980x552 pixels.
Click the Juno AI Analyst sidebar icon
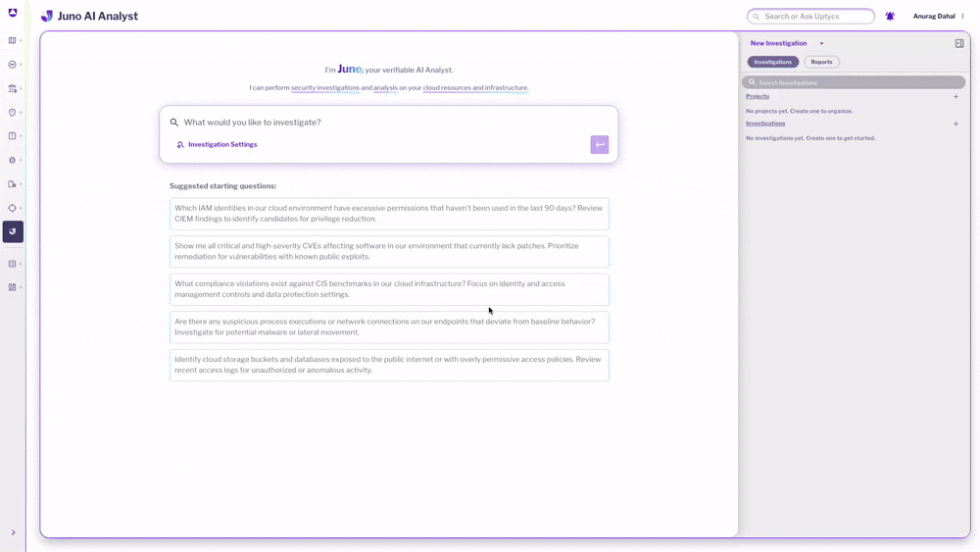[13, 231]
